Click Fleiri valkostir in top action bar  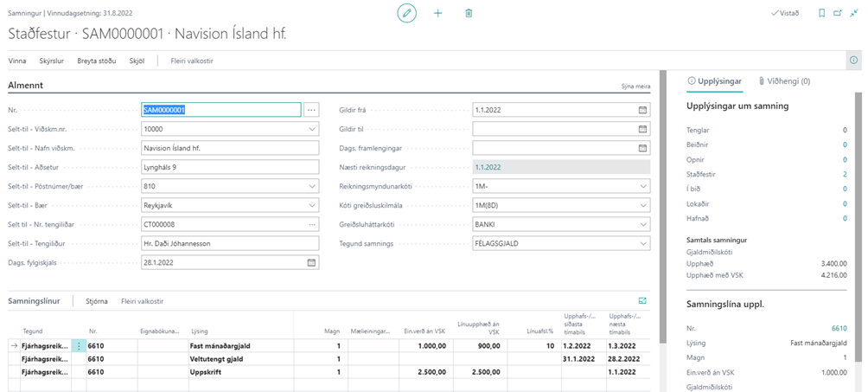192,61
